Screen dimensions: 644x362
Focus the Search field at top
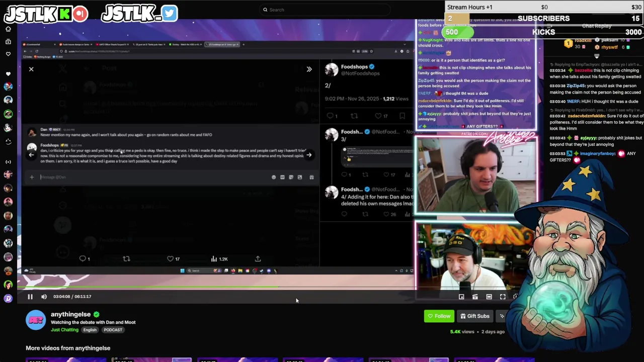[325, 10]
